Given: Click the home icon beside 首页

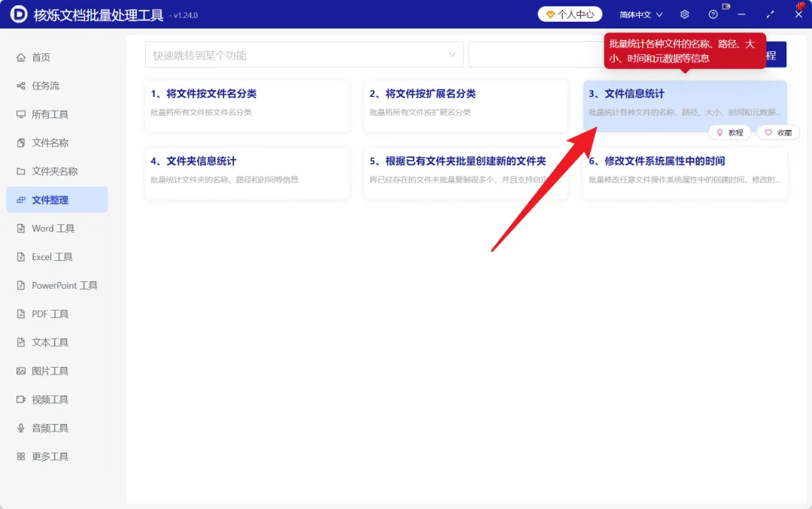Looking at the screenshot, I should click(21, 57).
